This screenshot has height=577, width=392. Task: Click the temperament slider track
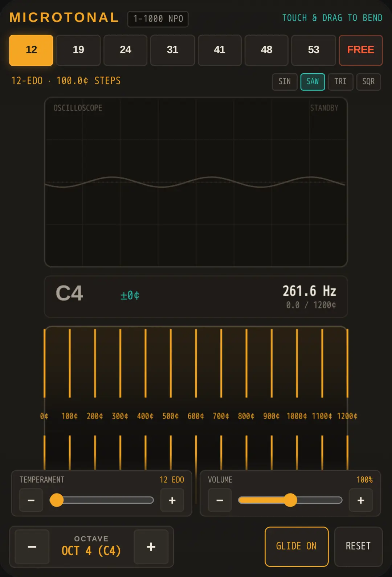(102, 500)
